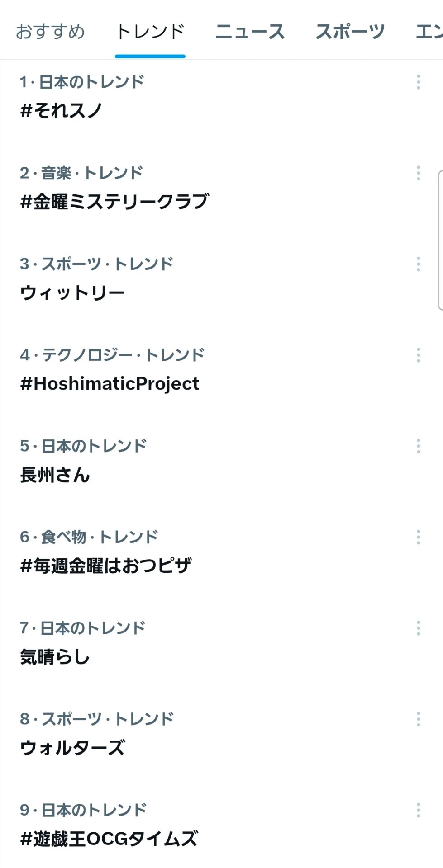This screenshot has height=868, width=443.
Task: View posts for 長州さん trend
Action: [55, 475]
